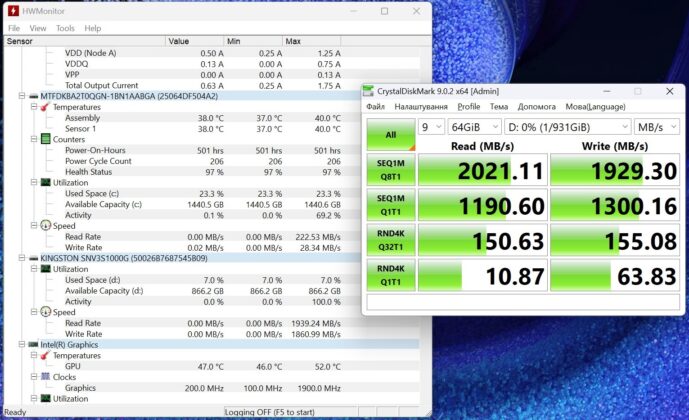This screenshot has height=420, width=689.
Task: Open the Тема menu in CrystalDiskMark
Action: 499,107
